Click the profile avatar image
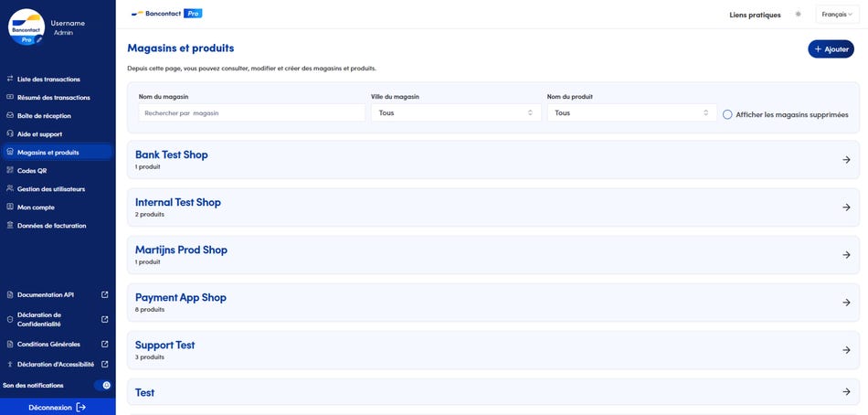Screen dimensions: 868x415 click(x=26, y=27)
